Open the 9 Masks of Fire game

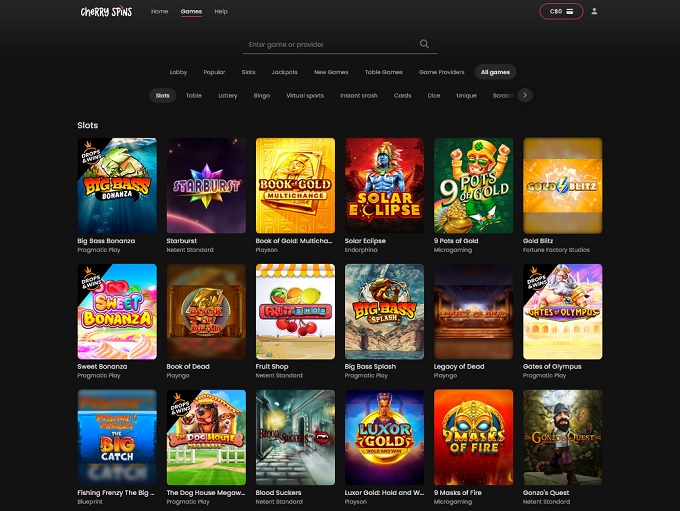[473, 437]
